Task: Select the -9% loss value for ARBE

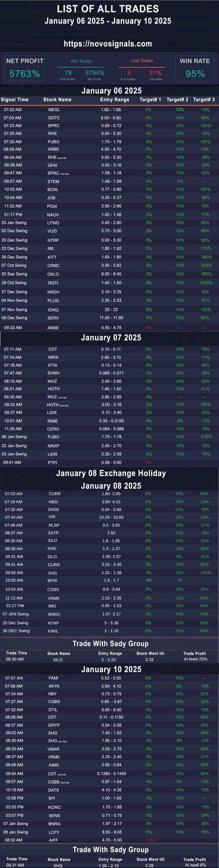Action: [x=148, y=328]
